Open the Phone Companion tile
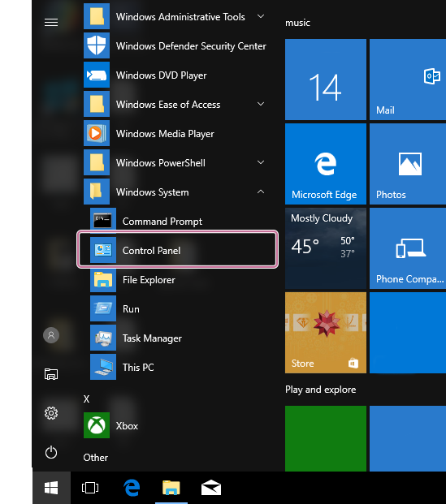 (408, 248)
